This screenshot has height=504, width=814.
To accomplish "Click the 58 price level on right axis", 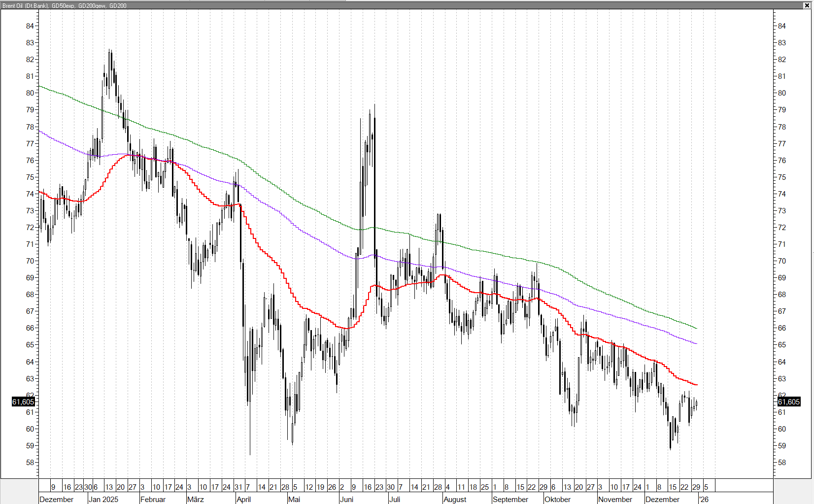I will 781,463.
